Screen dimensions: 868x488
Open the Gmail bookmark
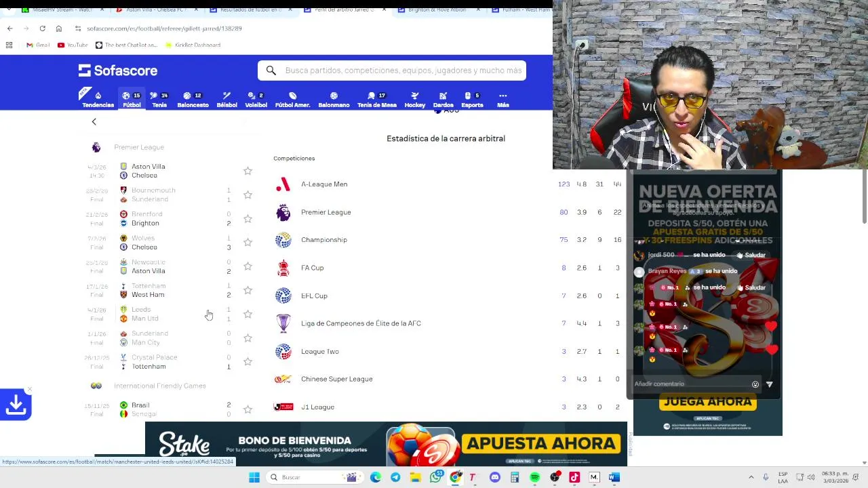pos(38,45)
